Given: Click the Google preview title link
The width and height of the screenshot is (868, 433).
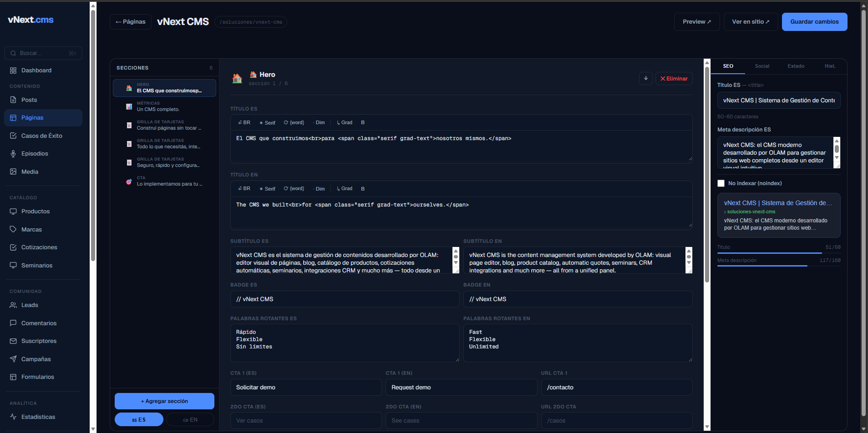Looking at the screenshot, I should [778, 203].
